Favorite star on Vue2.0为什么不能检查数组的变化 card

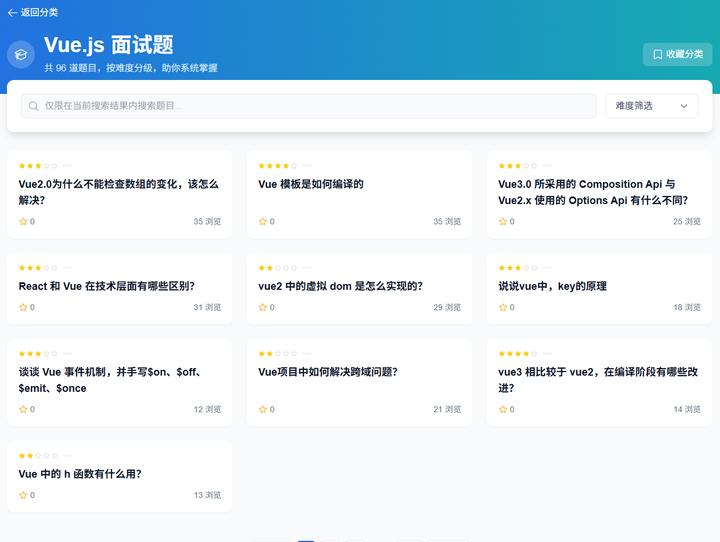click(x=23, y=221)
